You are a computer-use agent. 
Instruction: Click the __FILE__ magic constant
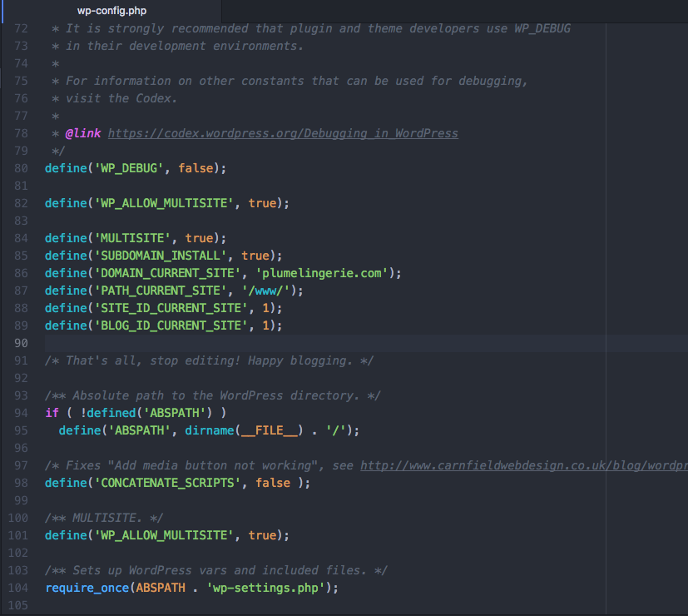tap(262, 430)
